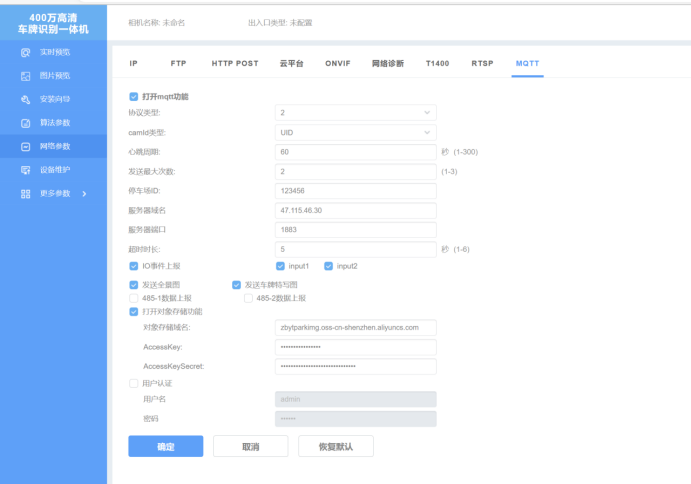Click the 更多参数 grid icon
The image size is (691, 484).
tap(26, 194)
